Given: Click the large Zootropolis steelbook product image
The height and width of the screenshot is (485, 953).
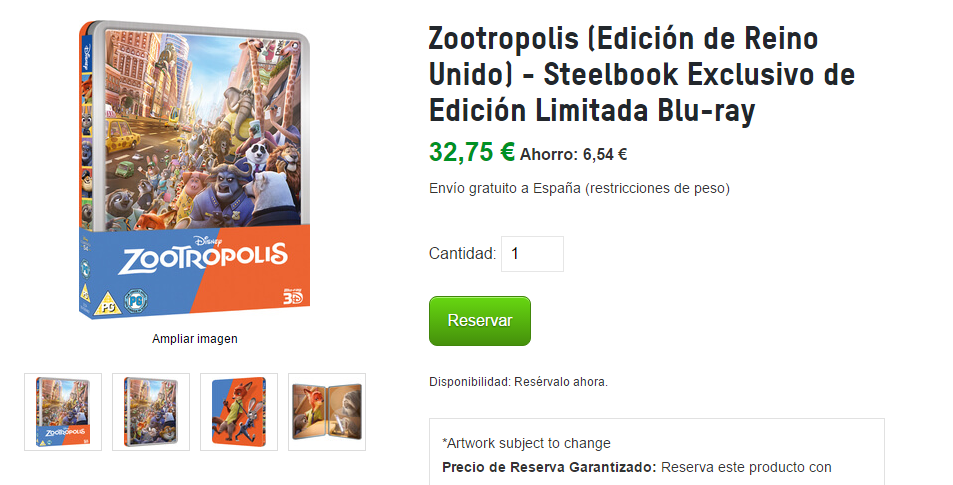Looking at the screenshot, I should coord(194,170).
